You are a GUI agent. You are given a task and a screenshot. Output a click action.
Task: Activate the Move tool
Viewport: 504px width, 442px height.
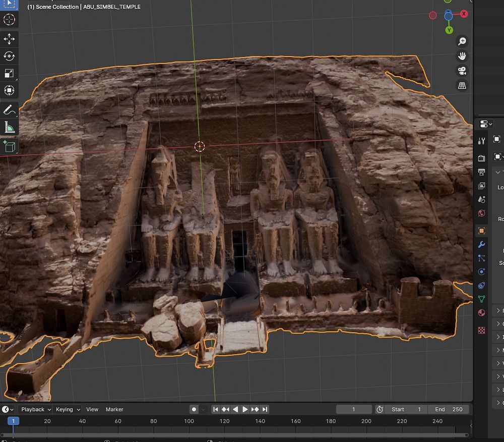tap(9, 39)
